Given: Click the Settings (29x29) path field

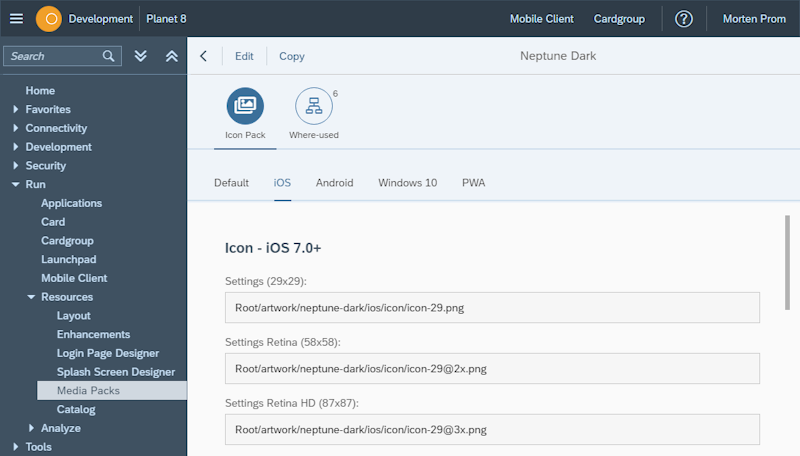Looking at the screenshot, I should [x=492, y=308].
